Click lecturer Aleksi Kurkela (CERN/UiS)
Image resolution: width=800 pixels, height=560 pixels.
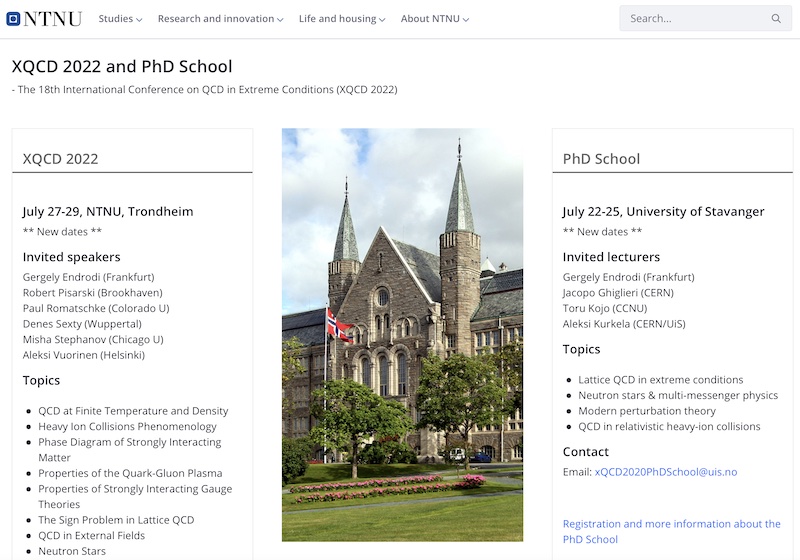(624, 324)
